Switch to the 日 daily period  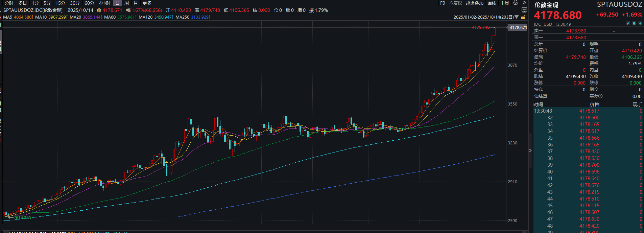(117, 3)
